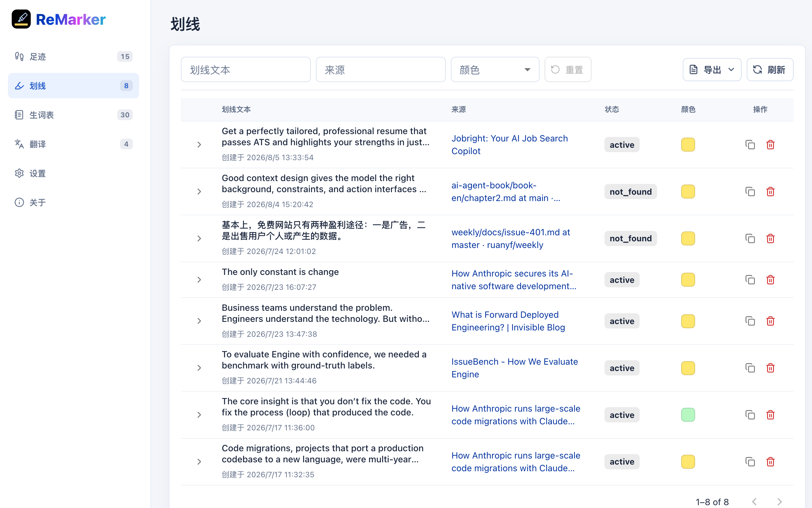Expand 'The only constant is change' row
This screenshot has width=812, height=508.
point(199,280)
